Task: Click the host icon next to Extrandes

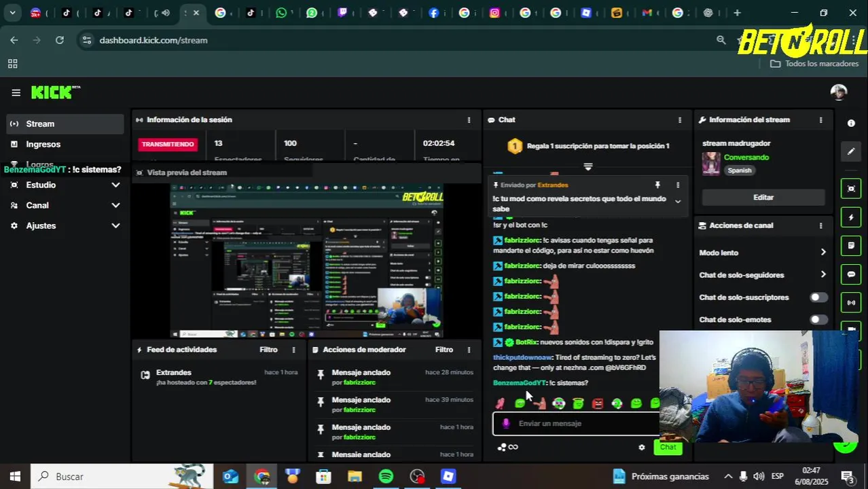Action: 145,375
